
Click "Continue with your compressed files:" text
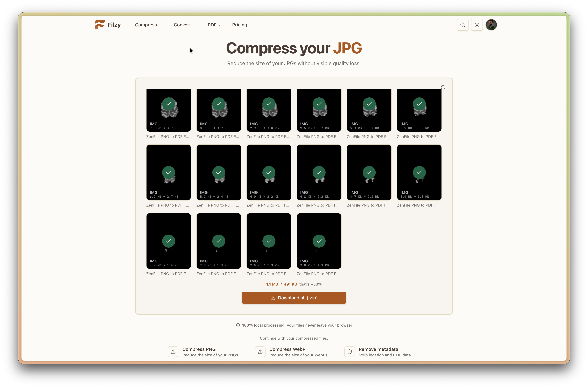pyautogui.click(x=294, y=338)
